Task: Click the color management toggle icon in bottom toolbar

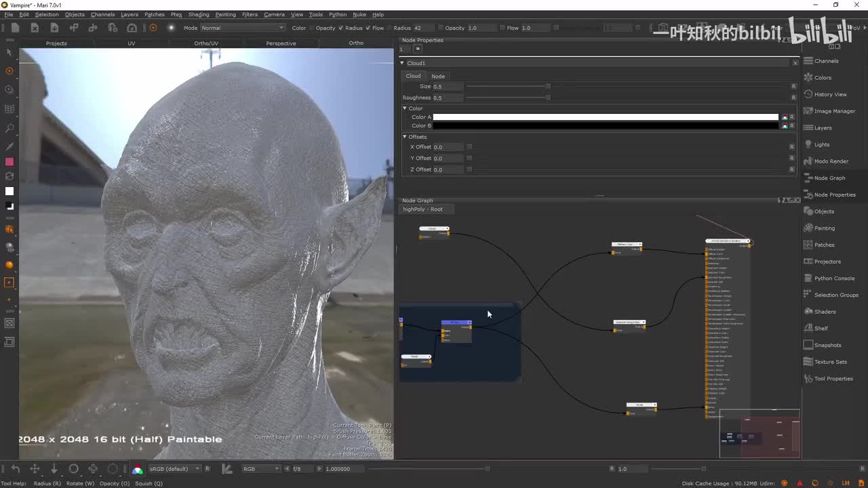Action: (138, 469)
